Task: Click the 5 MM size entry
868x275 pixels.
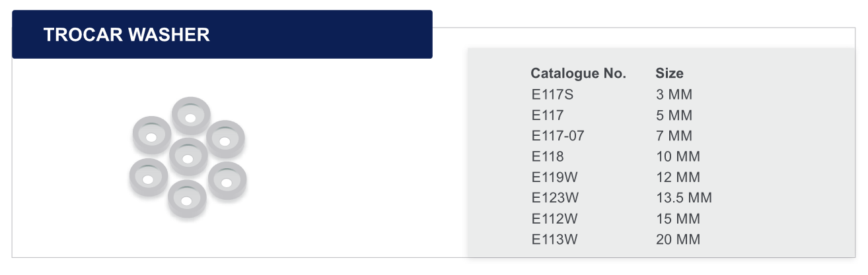Action: (x=674, y=115)
